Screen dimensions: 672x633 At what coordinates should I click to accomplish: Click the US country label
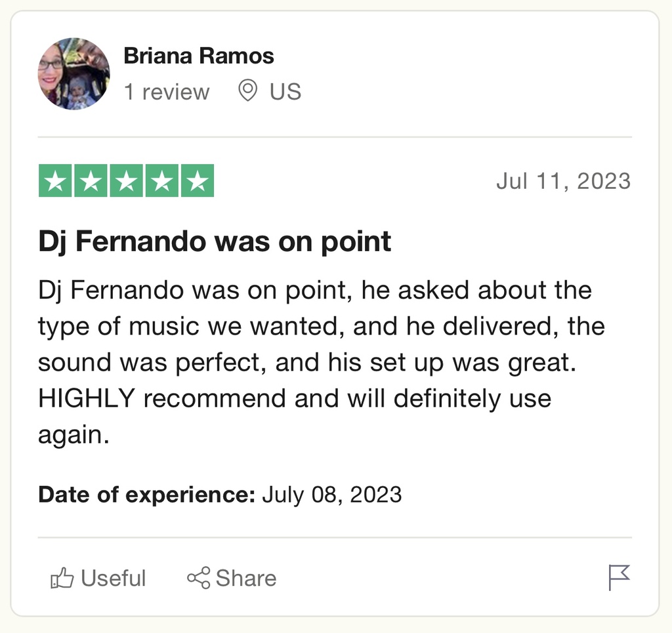(x=285, y=92)
